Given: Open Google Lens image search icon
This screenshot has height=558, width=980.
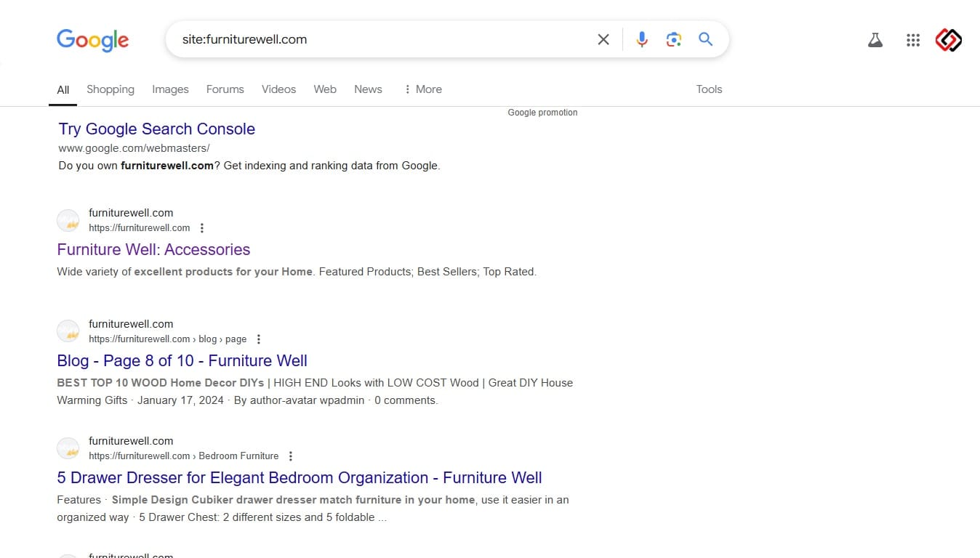Looking at the screenshot, I should (674, 39).
